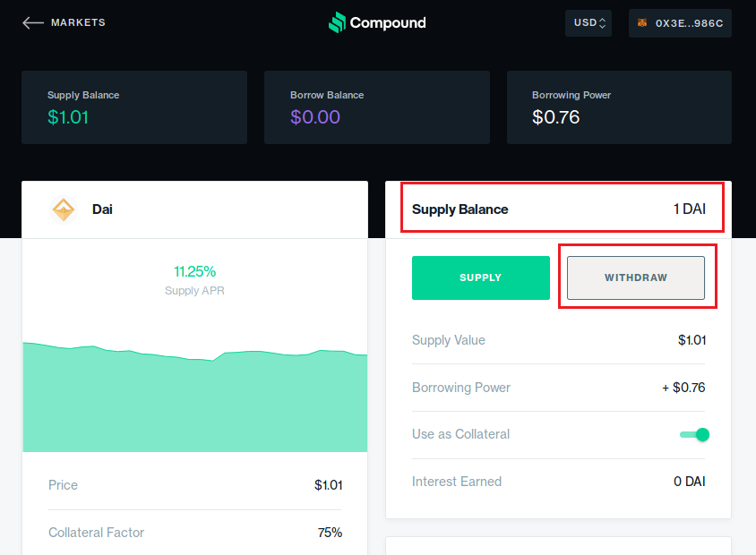Open wallet address 0X3E...986C button
Viewport: 756px width, 555px height.
(680, 23)
